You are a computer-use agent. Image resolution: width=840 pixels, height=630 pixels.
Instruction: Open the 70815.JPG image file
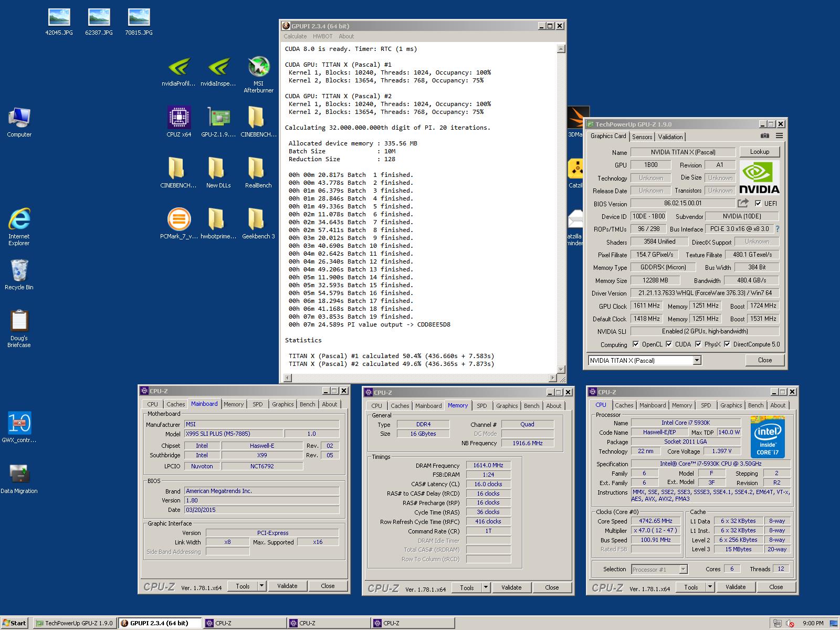(139, 22)
